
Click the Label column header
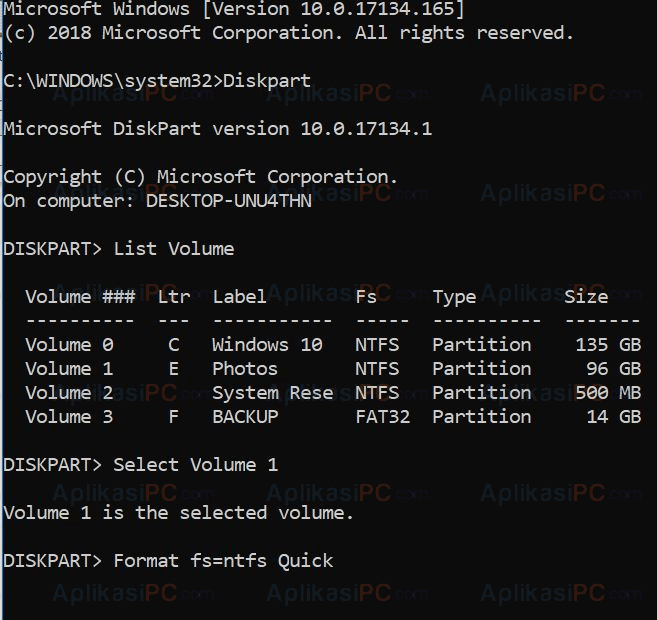239,297
